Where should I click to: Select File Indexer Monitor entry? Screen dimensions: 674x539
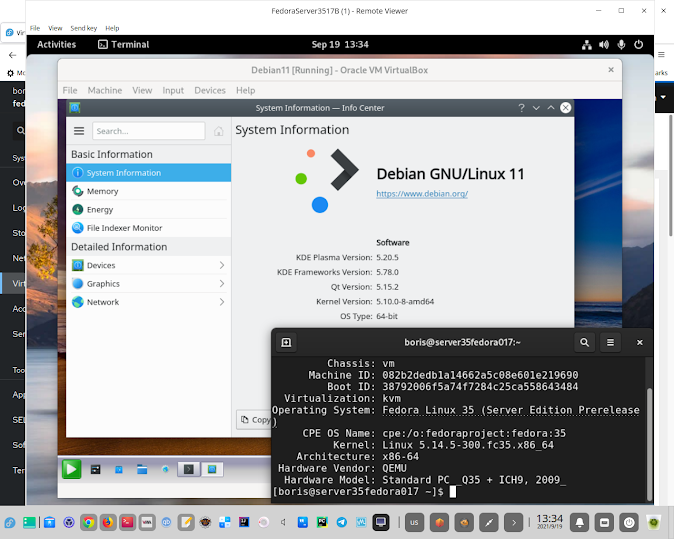[149, 228]
